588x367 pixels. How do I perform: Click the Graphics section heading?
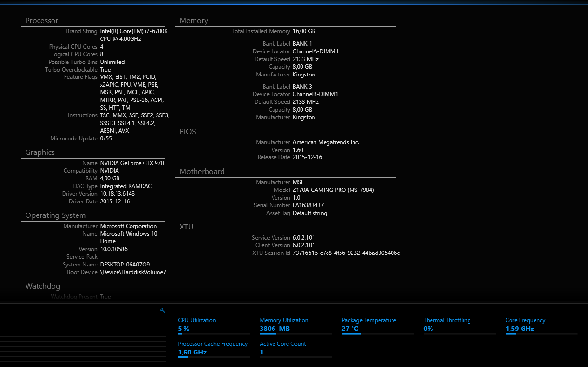(40, 152)
